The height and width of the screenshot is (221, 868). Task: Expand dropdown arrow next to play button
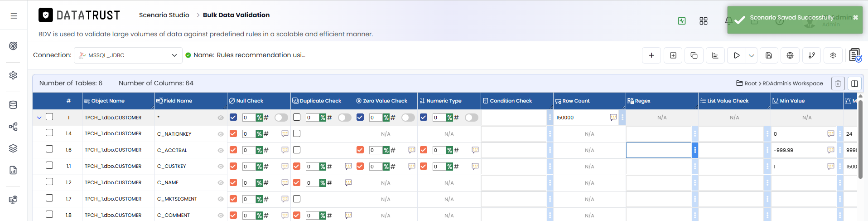point(752,55)
